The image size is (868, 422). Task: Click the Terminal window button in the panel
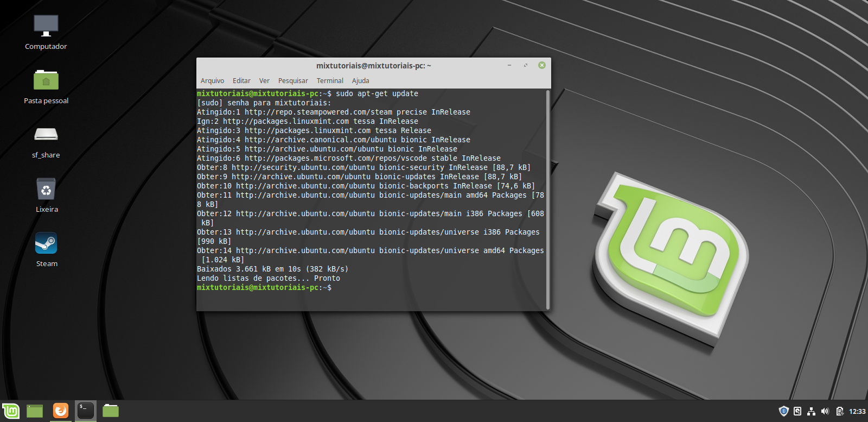pos(85,411)
